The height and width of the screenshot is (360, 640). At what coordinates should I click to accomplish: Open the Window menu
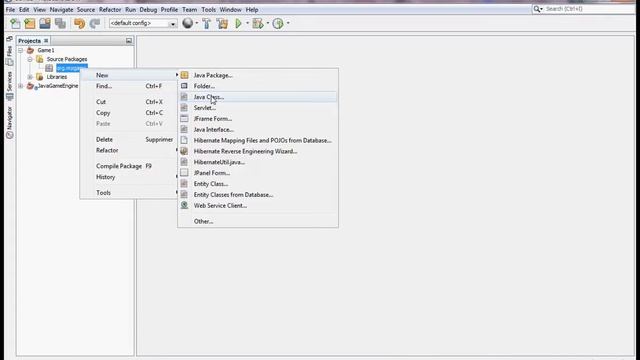[231, 9]
